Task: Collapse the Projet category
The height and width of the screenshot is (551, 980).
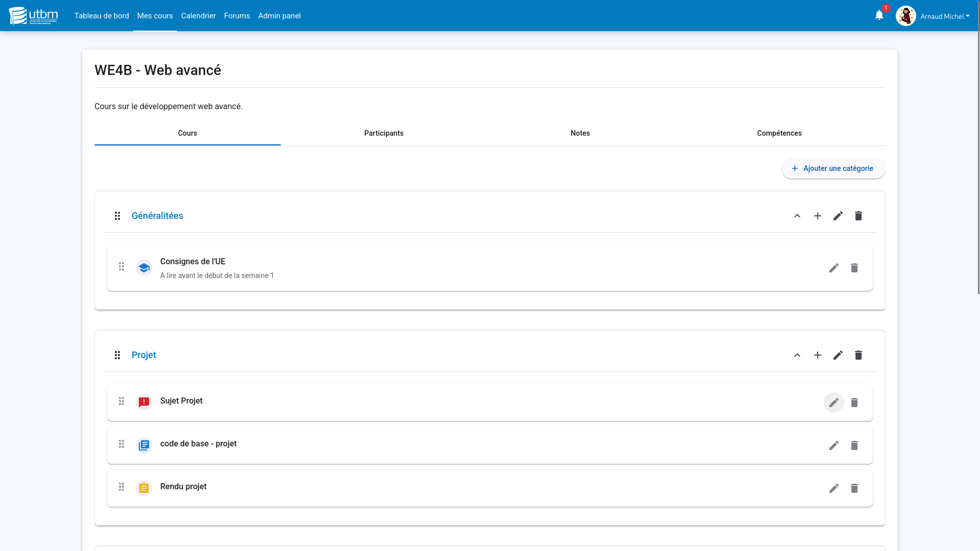Action: point(797,355)
